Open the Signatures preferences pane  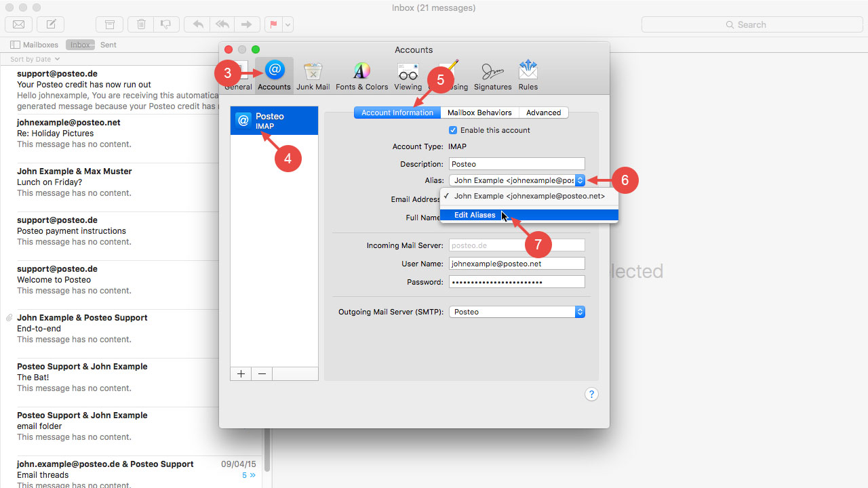coord(493,75)
